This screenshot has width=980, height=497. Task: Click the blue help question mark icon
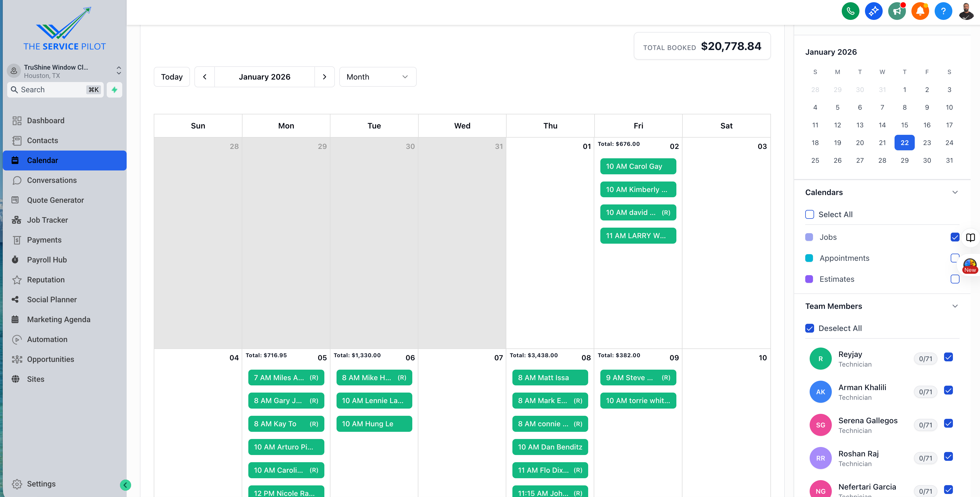coord(943,11)
